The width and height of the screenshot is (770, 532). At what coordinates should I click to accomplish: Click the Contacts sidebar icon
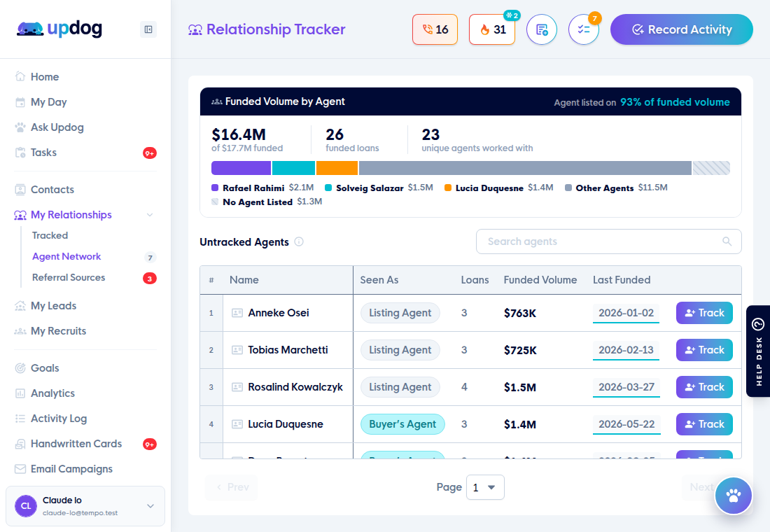[20, 190]
